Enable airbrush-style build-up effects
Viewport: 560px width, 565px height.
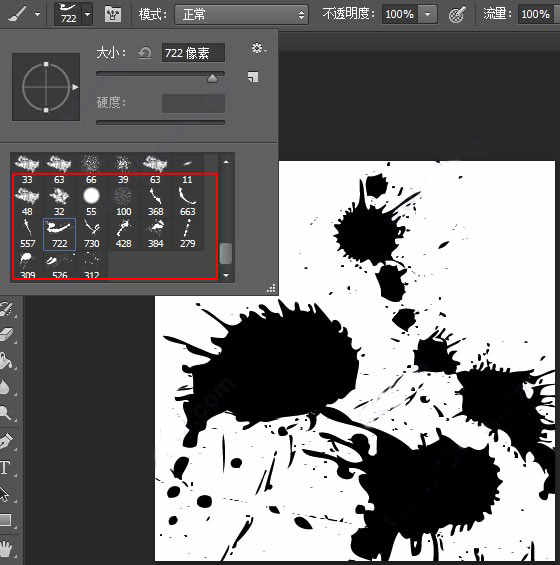457,14
